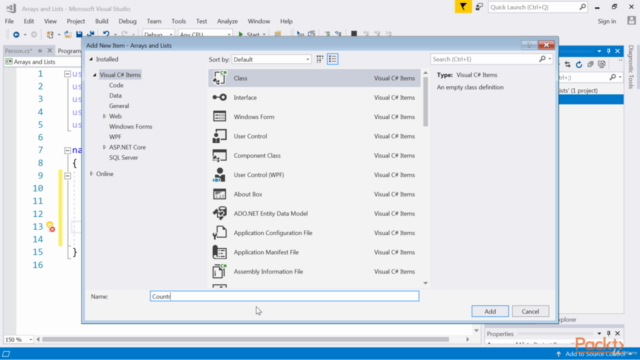Open the Analyze menu
Screen dimensions: 640x360
tap(227, 21)
